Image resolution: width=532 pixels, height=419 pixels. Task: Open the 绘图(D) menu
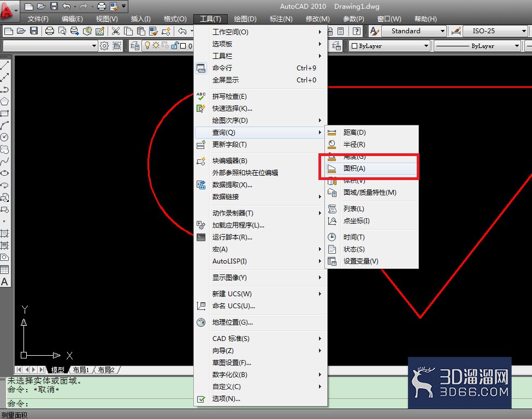(x=245, y=19)
